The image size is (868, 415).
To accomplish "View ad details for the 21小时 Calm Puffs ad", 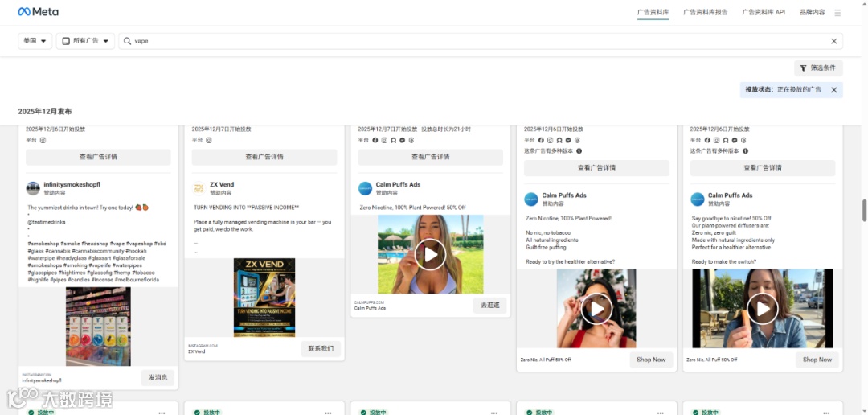I will pos(431,157).
